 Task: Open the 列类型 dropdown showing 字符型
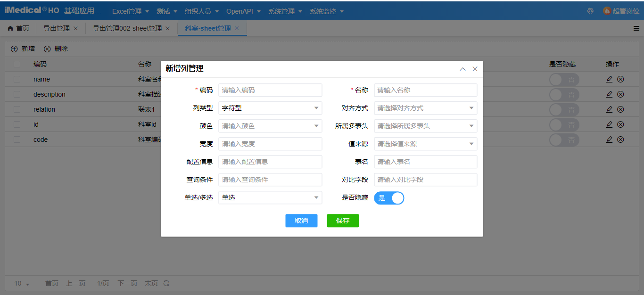(x=270, y=108)
